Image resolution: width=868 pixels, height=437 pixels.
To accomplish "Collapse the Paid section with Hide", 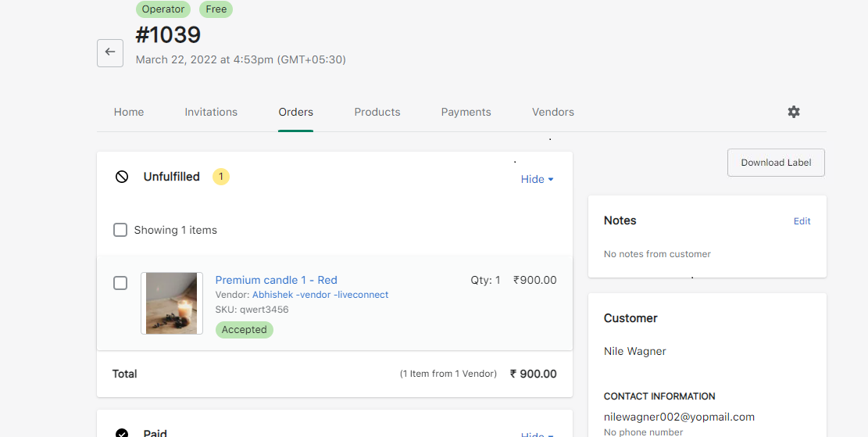I will point(537,434).
